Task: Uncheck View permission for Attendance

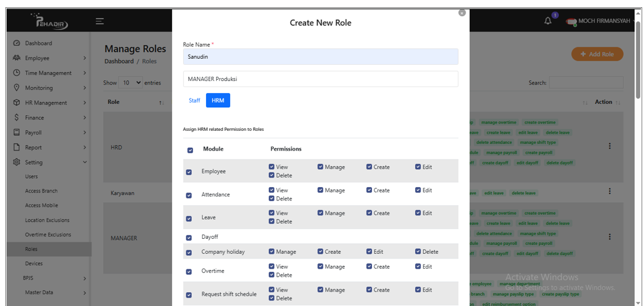Action: pos(272,190)
